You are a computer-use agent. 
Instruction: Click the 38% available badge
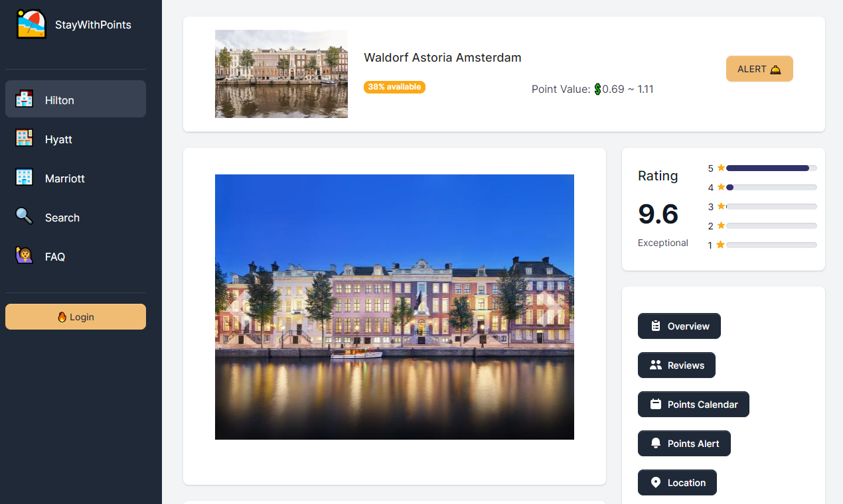pos(394,87)
